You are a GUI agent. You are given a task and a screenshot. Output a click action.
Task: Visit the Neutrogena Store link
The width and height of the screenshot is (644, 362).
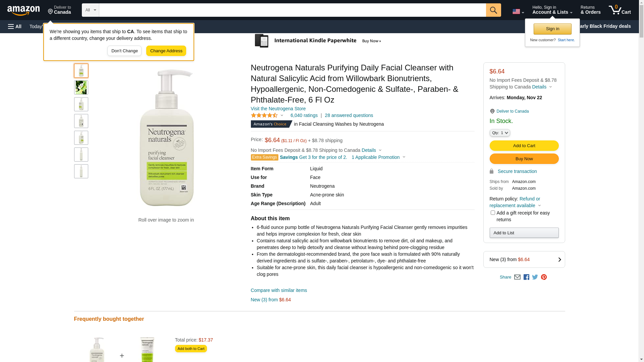[x=278, y=109]
